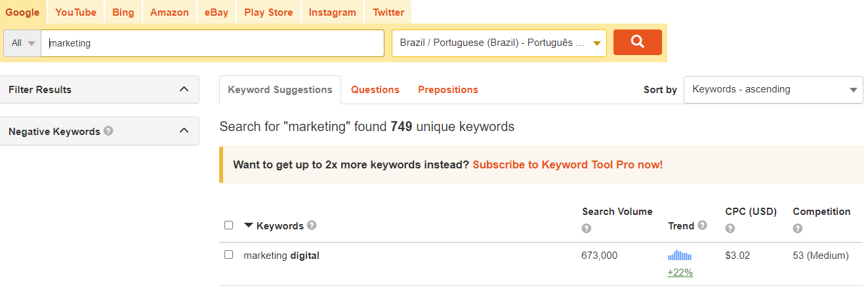Screen dimensions: 868x287
Task: Open the All search type dropdown
Action: pos(22,43)
